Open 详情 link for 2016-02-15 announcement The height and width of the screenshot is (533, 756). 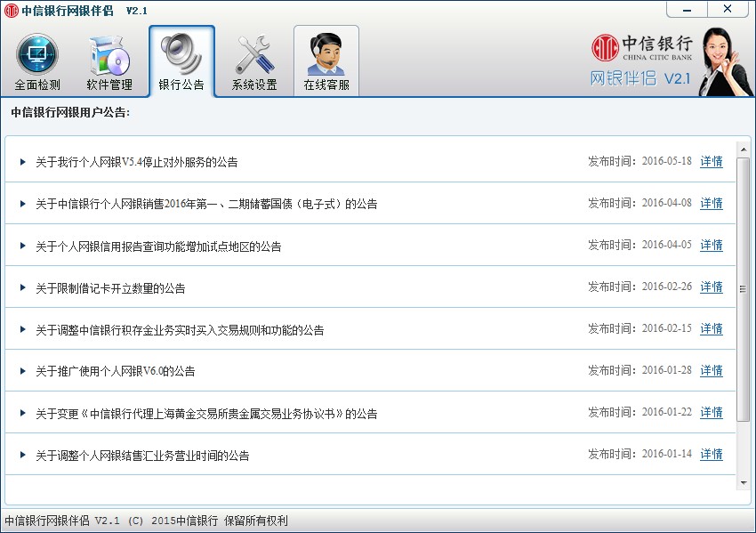coord(712,329)
